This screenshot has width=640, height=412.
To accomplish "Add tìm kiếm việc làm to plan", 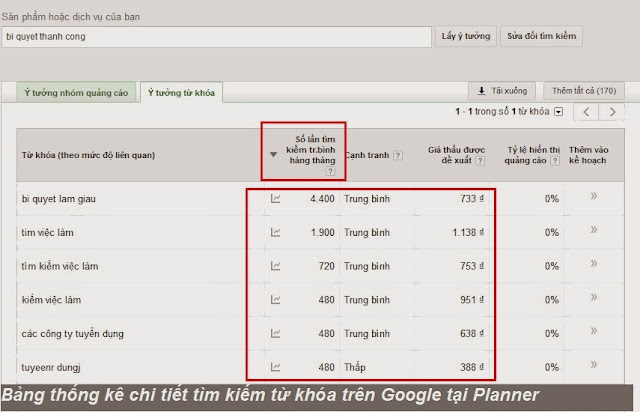I will pyautogui.click(x=594, y=263).
